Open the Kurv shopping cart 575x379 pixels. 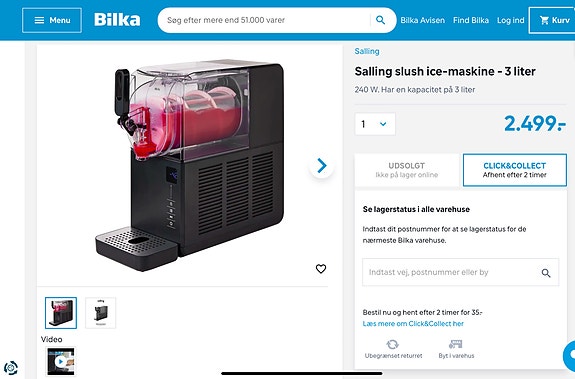[x=553, y=20]
